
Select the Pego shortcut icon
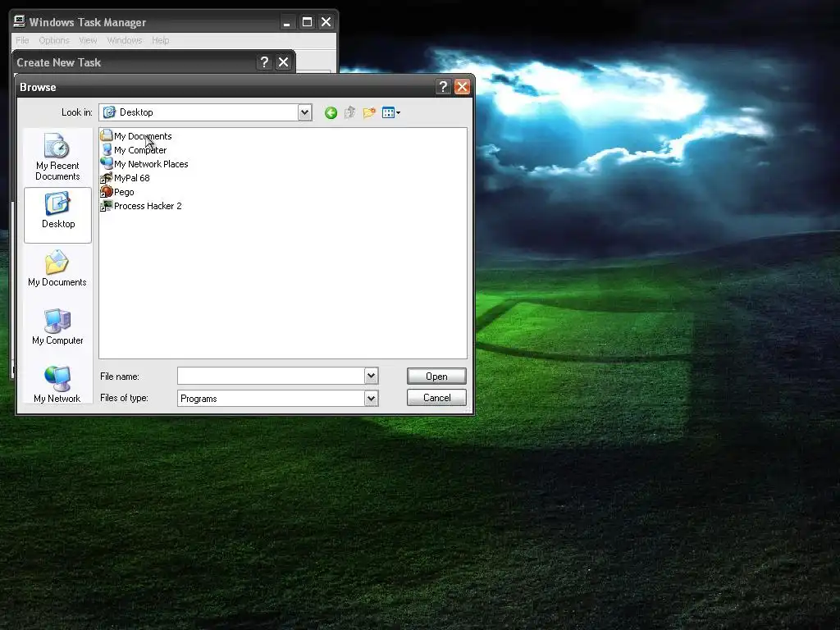tap(107, 191)
